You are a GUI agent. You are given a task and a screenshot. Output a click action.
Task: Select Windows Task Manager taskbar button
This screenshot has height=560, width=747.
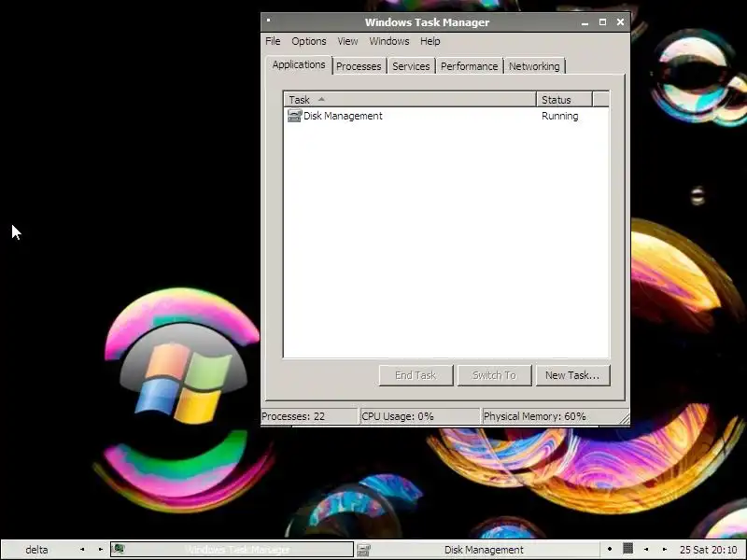pos(232,550)
